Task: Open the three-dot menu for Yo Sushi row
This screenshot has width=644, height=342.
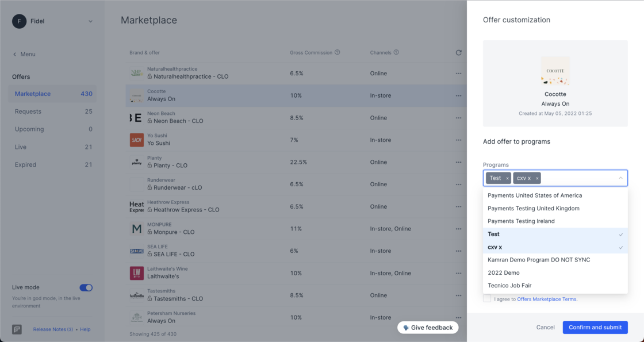Action: pos(458,140)
